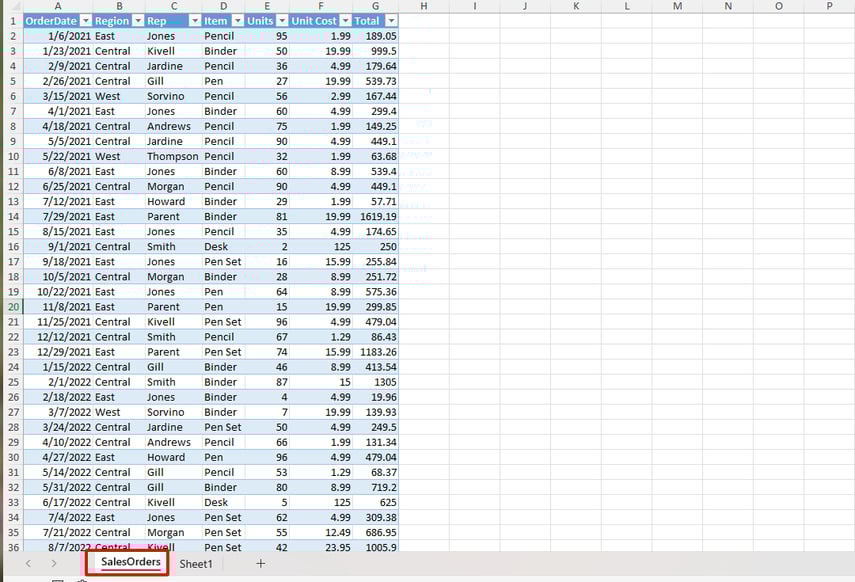Open the Rep column filter dropdown
855x582 pixels.
(195, 21)
